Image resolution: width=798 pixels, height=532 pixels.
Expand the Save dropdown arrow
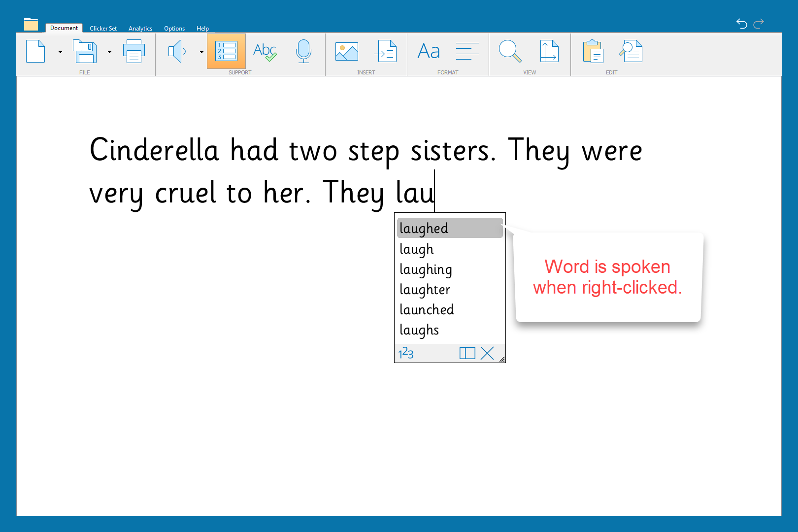pyautogui.click(x=109, y=52)
